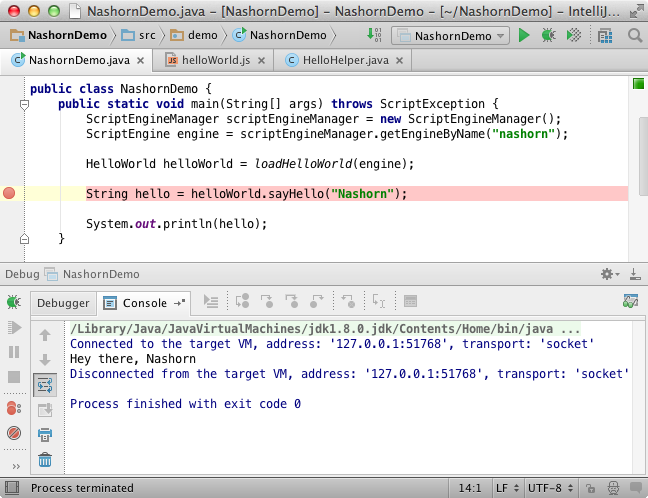648x498 pixels.
Task: Open the Search Everywhere magnifier
Action: 635,36
